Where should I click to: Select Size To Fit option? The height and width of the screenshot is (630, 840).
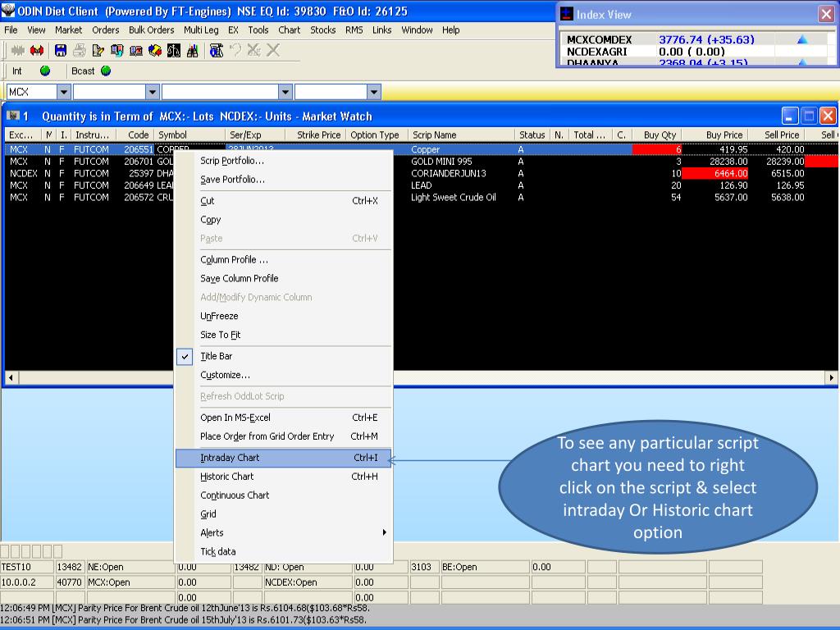click(284, 335)
